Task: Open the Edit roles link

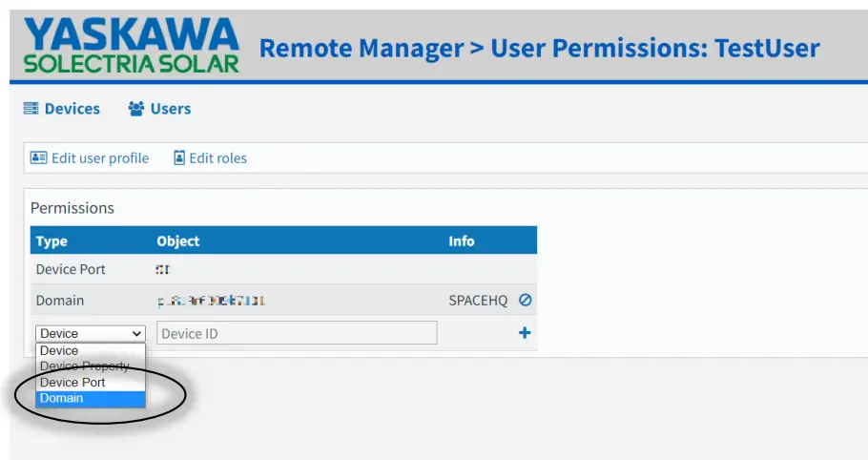Action: 217,157
